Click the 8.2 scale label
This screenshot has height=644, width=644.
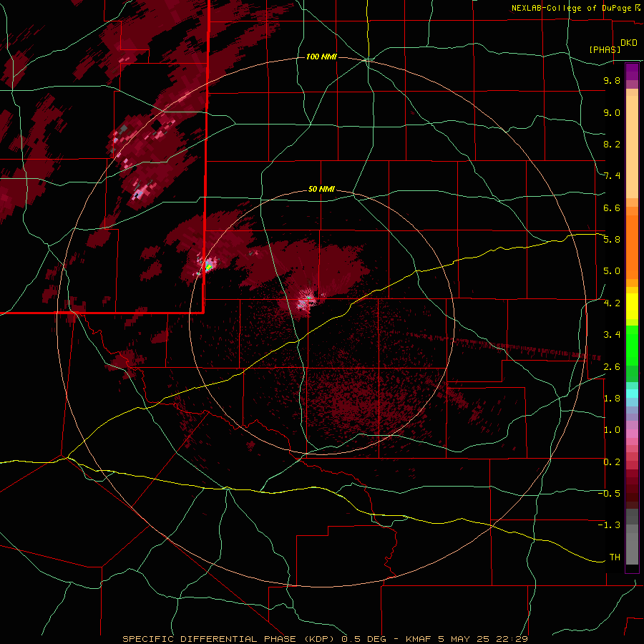point(612,144)
